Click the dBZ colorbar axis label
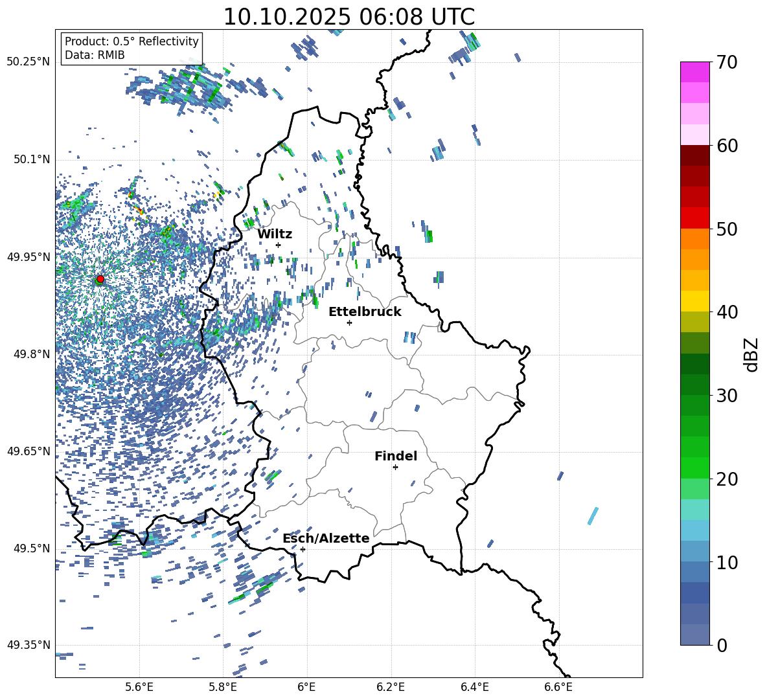Viewport: 767px width, 700px height. (751, 354)
